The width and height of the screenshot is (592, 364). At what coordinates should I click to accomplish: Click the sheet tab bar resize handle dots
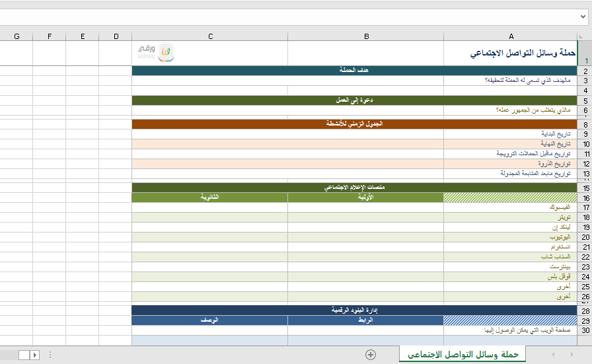(51, 355)
